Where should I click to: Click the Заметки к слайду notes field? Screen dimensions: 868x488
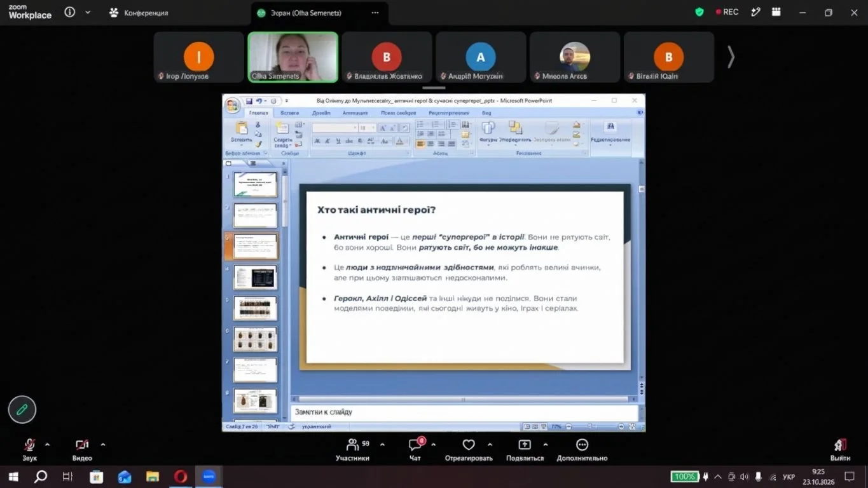tap(464, 412)
